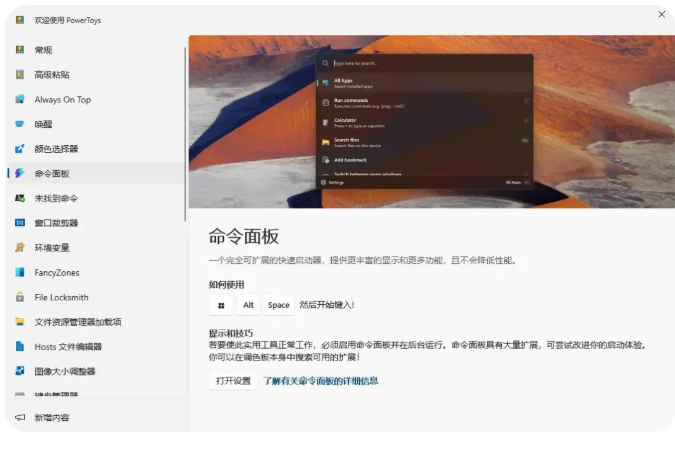Select the FancyZones layout icon
The image size is (675, 450).
click(x=20, y=272)
